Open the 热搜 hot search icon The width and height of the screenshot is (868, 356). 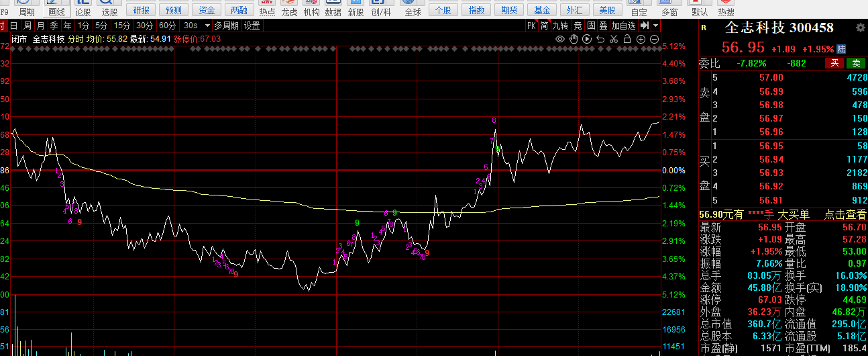coord(726,8)
